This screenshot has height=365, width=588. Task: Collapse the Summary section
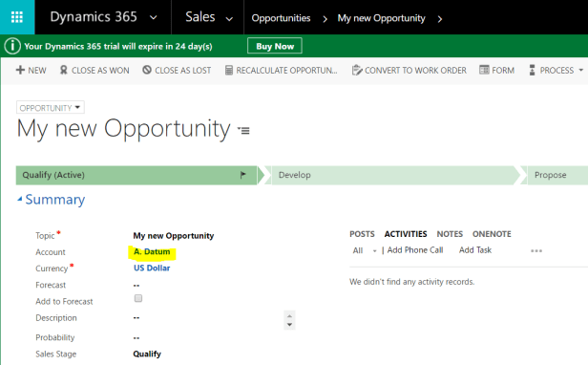(x=20, y=200)
